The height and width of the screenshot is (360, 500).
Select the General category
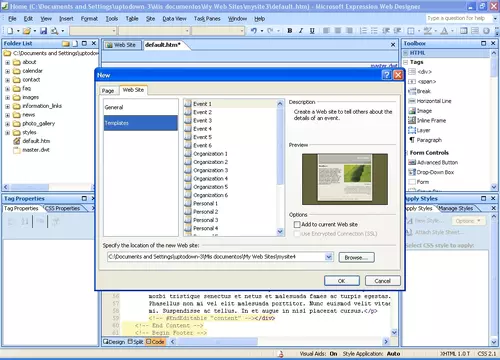coord(141,107)
